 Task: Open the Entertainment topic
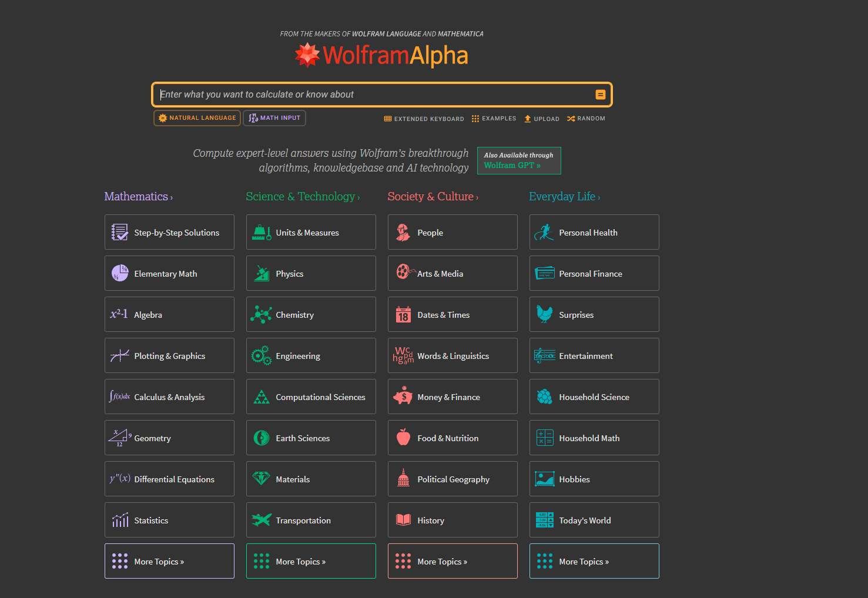click(x=594, y=355)
